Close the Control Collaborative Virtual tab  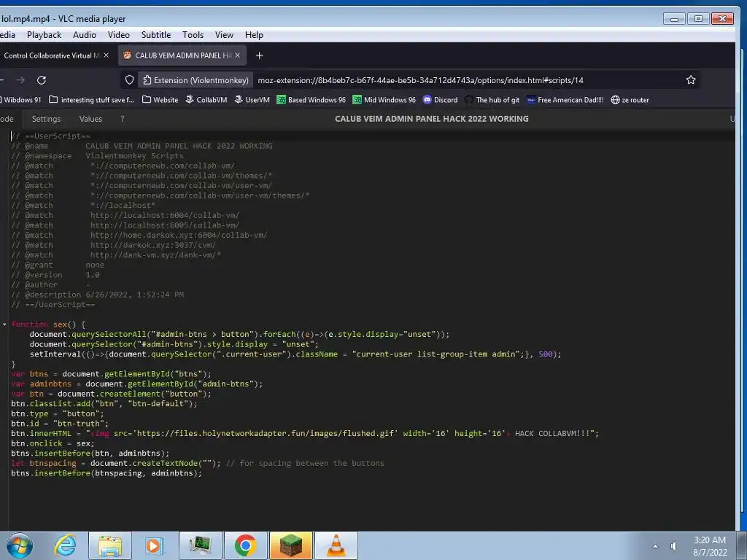[107, 55]
